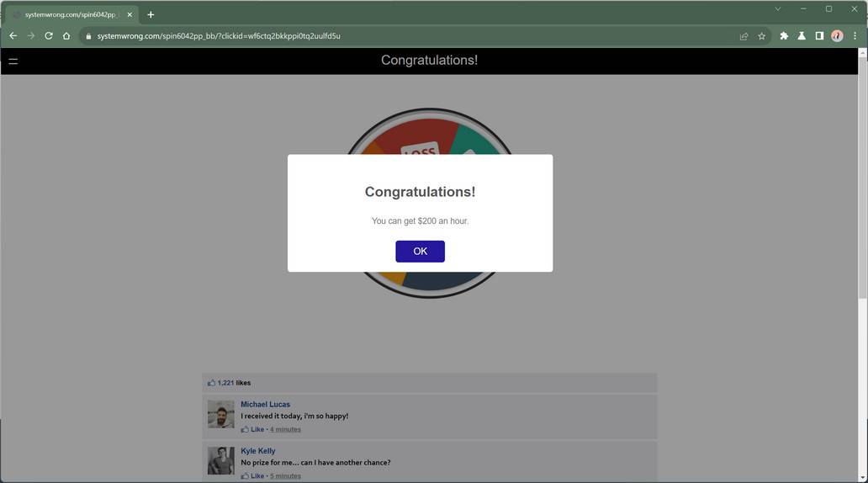The image size is (868, 483).
Task: Go back to the previous page
Action: click(13, 36)
